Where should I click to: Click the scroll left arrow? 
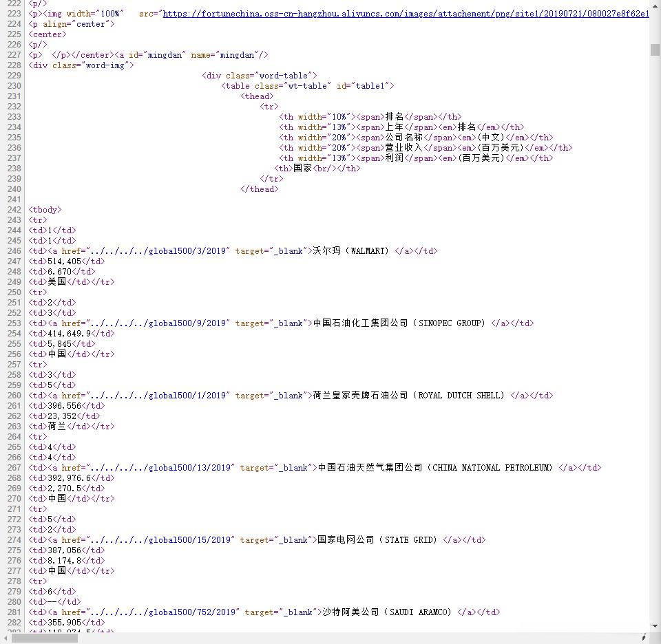[x=5, y=638]
